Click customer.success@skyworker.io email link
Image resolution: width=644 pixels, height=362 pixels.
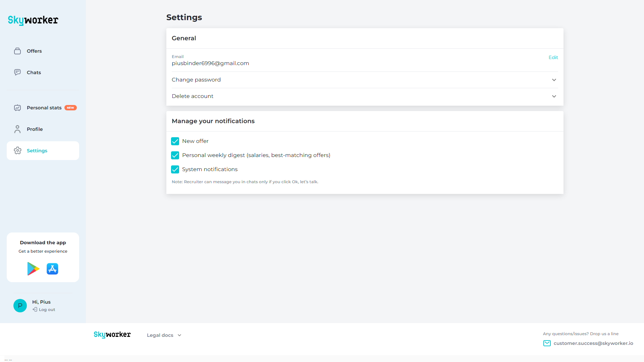coord(593,343)
